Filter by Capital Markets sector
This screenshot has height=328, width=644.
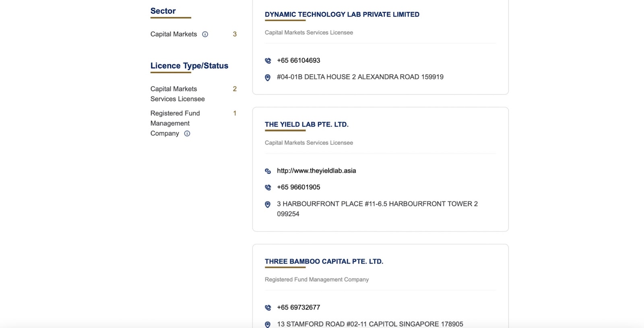174,34
